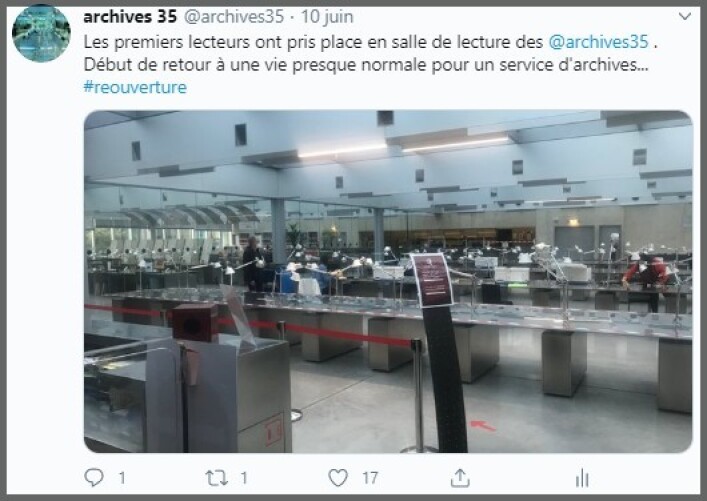
Task: Click the like count 17
Action: (370, 478)
